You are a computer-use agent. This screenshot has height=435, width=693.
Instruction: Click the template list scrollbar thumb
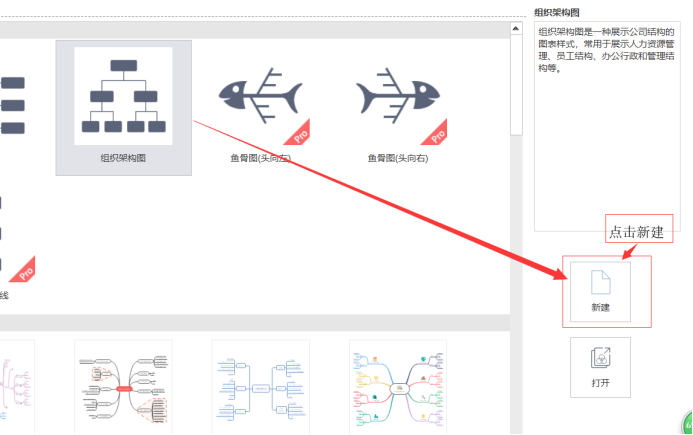[x=516, y=85]
